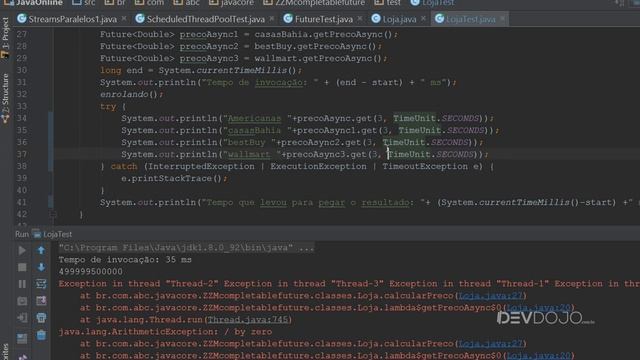Close the FutureTest.java tab
The width and height of the screenshot is (640, 360).
tap(360, 19)
